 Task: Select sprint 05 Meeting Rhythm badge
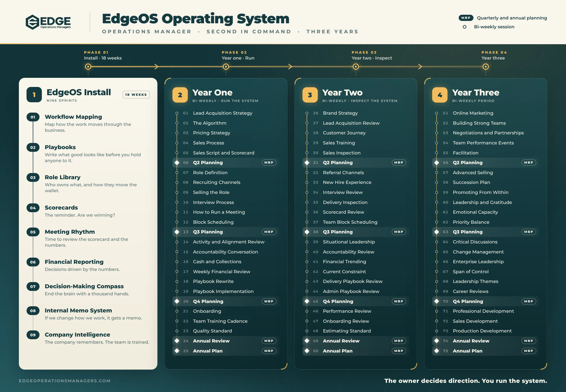pyautogui.click(x=33, y=232)
